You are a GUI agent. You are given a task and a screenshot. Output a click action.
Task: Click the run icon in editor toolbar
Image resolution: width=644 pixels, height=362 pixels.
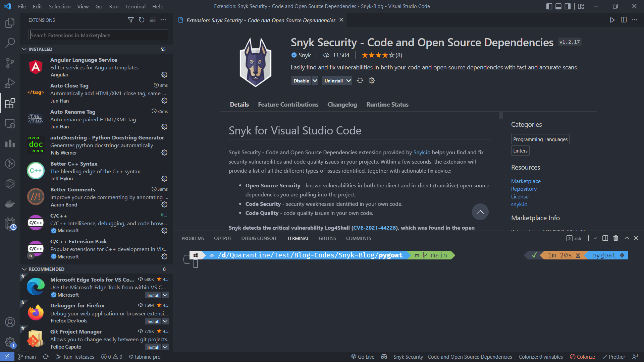(612, 20)
